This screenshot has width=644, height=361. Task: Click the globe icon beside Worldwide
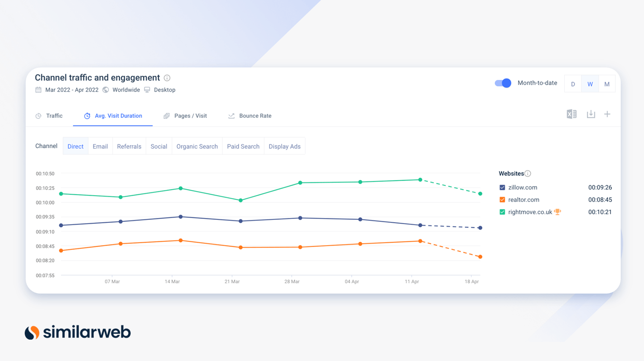tap(106, 90)
